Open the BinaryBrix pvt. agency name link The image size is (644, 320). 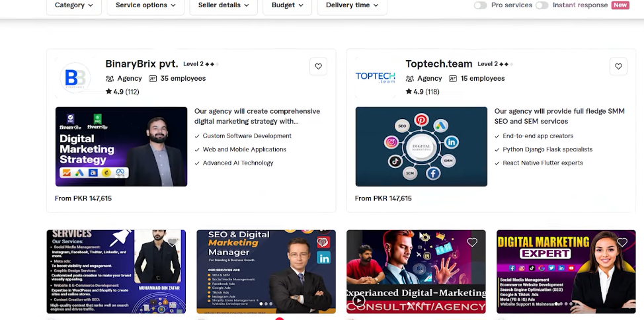[141, 64]
